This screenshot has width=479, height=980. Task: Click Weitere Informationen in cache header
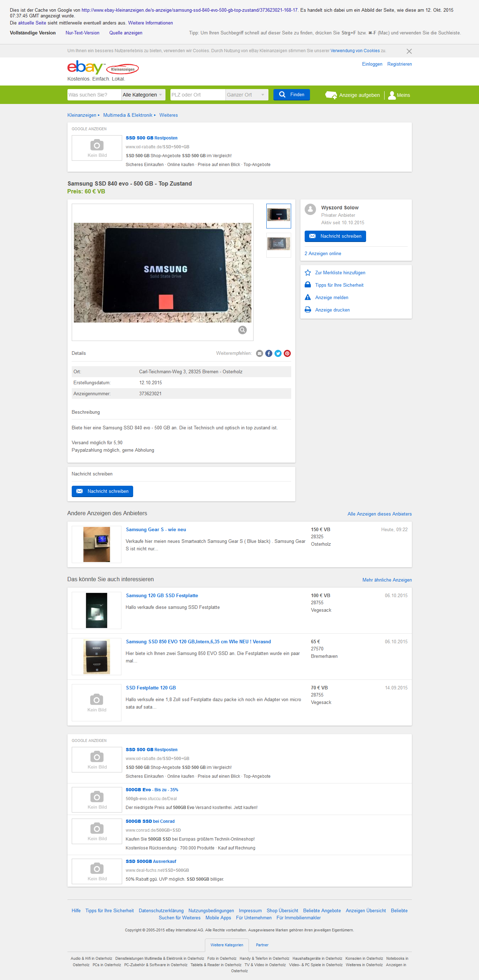coord(151,23)
